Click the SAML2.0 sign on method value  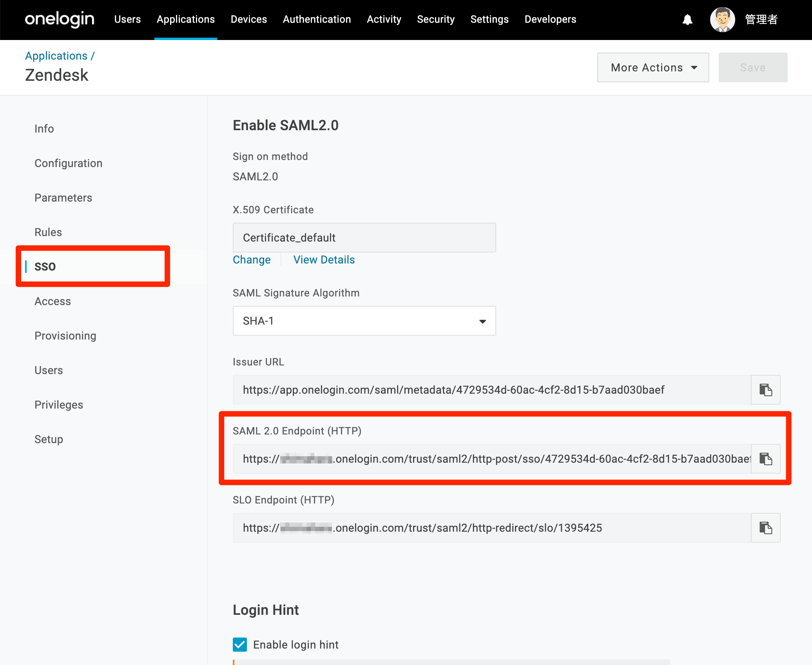255,176
